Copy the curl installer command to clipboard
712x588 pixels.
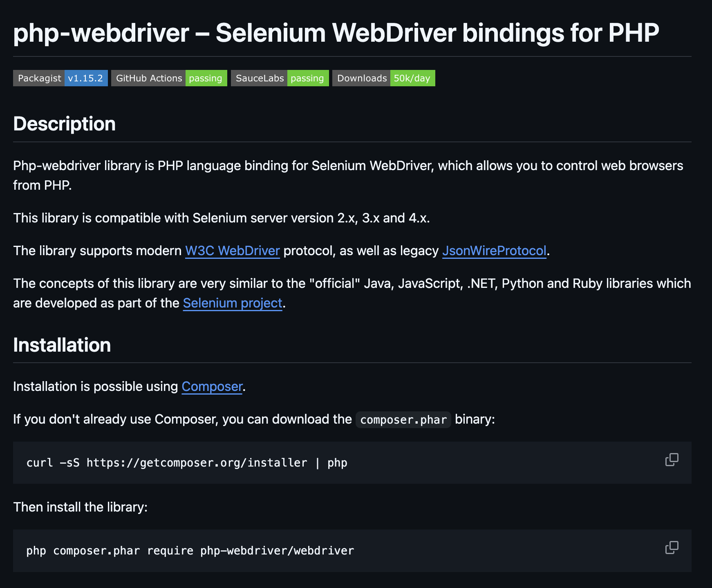point(672,460)
